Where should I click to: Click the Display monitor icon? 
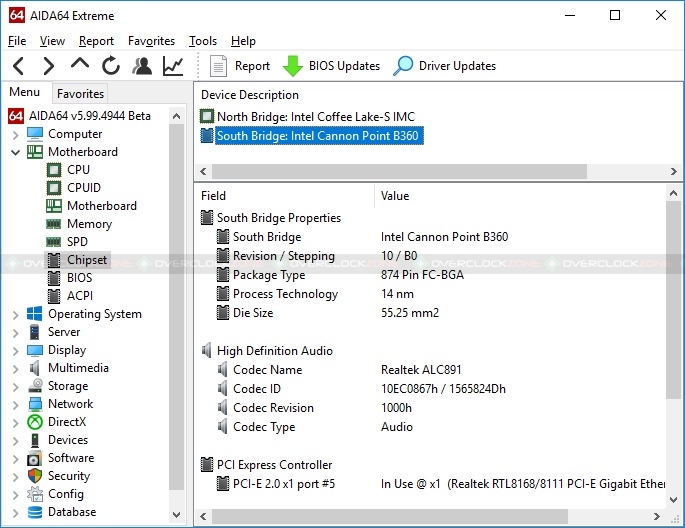[x=35, y=350]
